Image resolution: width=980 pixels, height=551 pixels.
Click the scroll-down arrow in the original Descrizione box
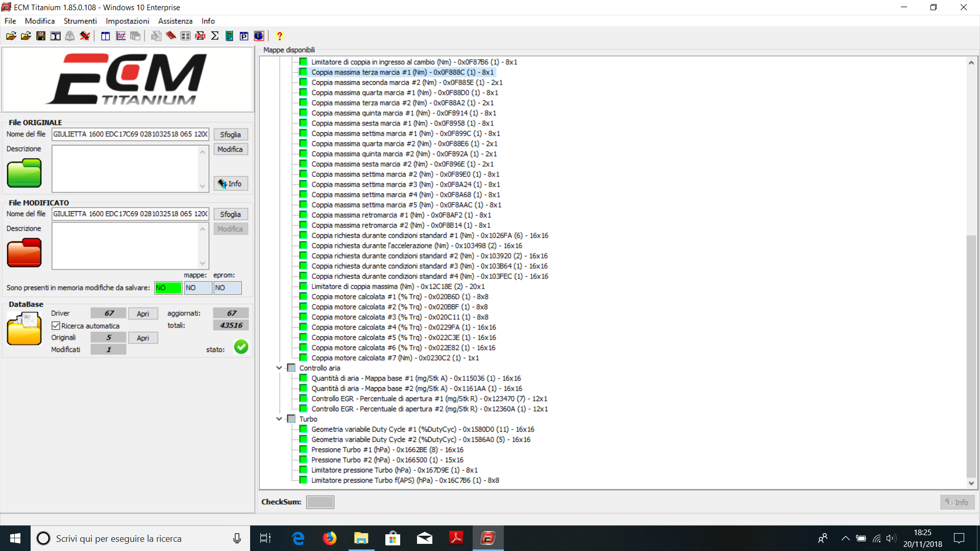[203, 186]
